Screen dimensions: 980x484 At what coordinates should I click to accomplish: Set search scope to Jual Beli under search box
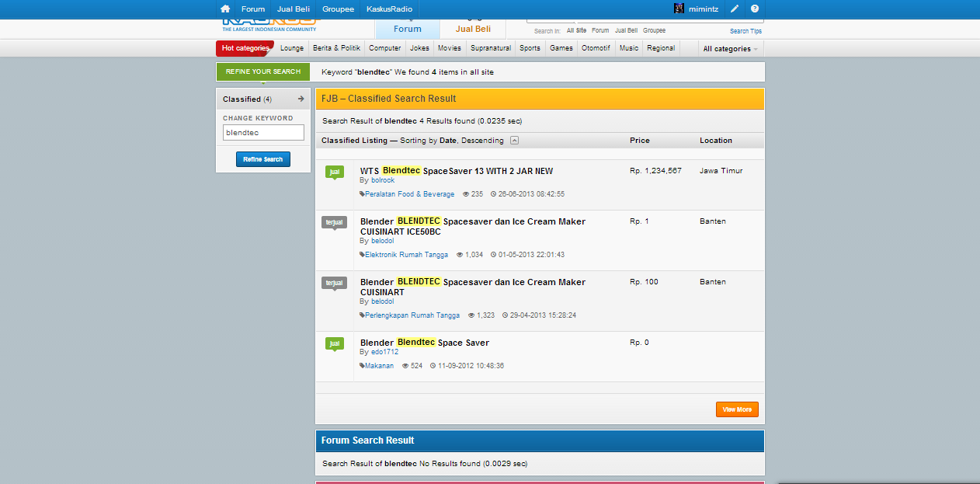626,31
